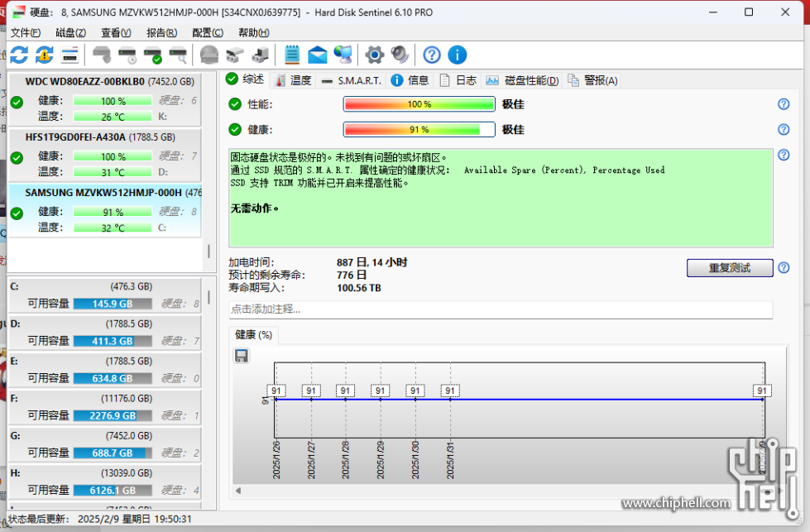The height and width of the screenshot is (532, 810).
Task: Open the 配置(C) menu
Action: point(208,32)
